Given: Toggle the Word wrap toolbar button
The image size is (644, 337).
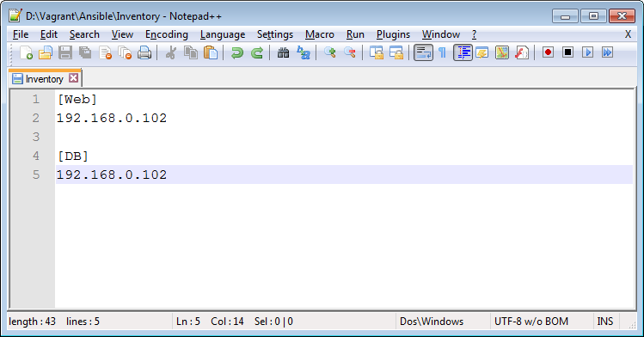Looking at the screenshot, I should 423,52.
